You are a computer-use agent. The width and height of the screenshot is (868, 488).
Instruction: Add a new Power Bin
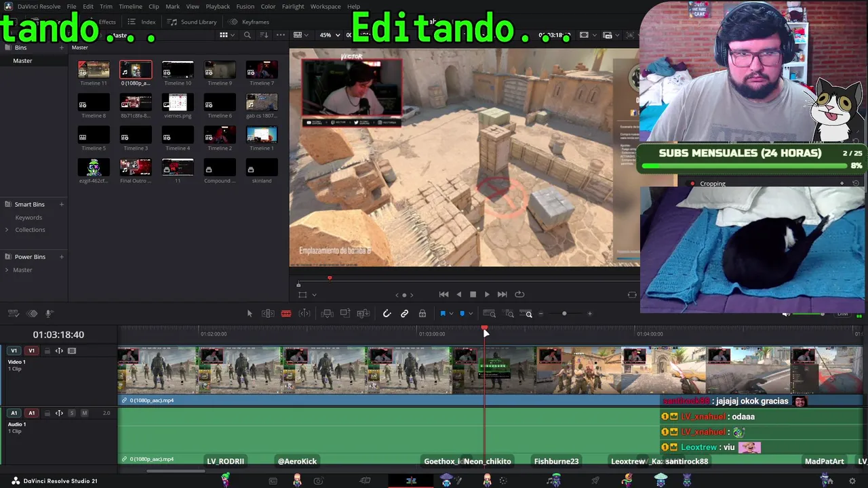(x=62, y=257)
